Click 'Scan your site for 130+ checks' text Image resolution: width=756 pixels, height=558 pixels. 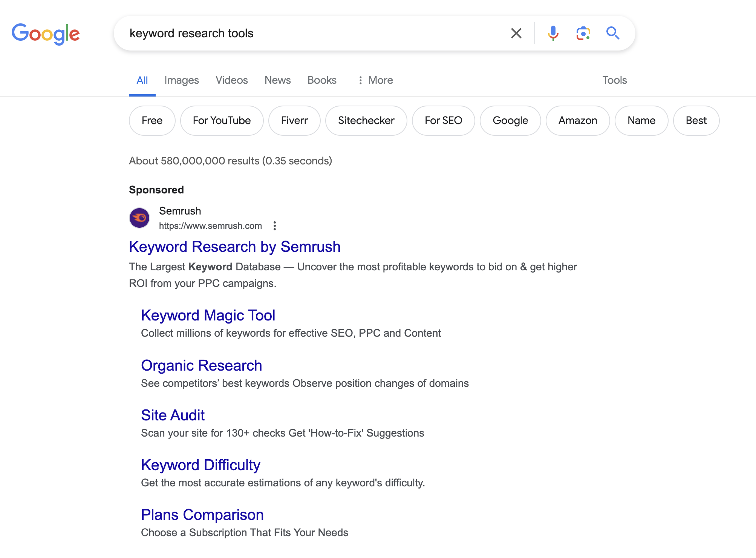coord(283,433)
